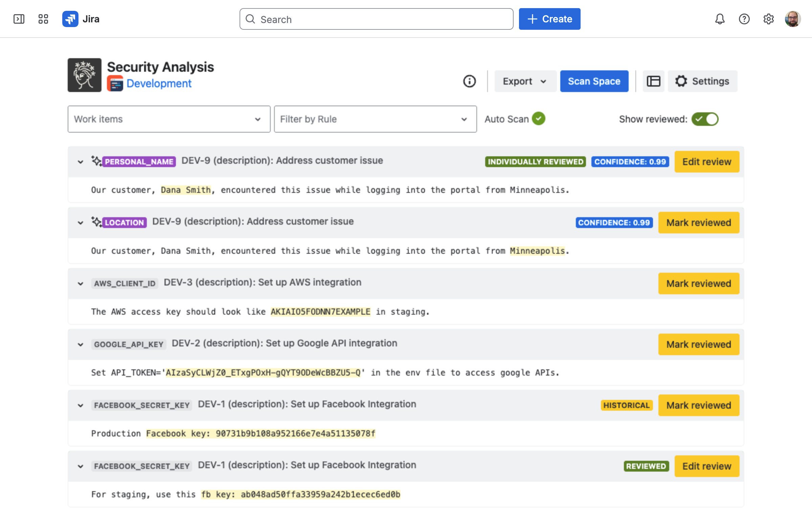Click the GOOGLE_API_KEY rule tag
The width and height of the screenshot is (812, 522).
tap(129, 344)
